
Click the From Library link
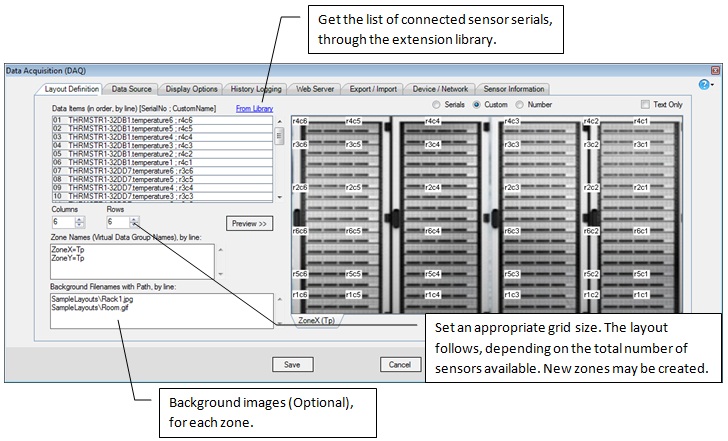click(254, 108)
